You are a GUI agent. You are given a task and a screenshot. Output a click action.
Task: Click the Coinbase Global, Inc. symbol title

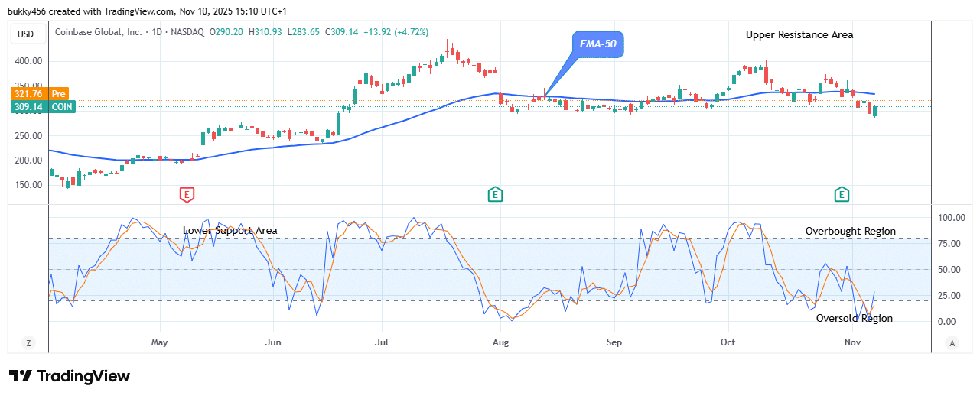[x=97, y=32]
